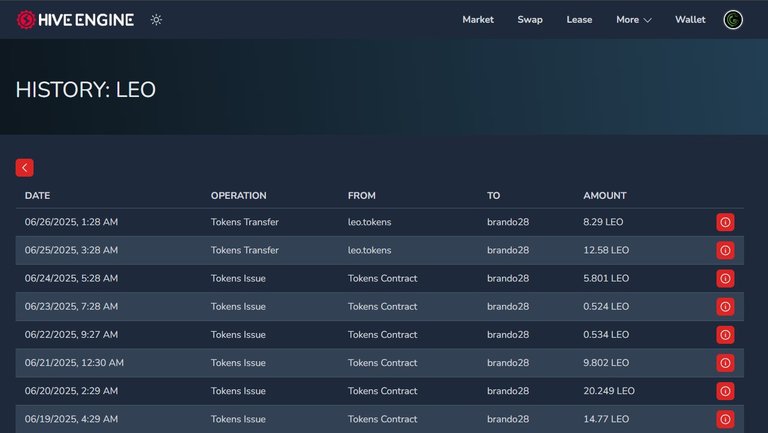The height and width of the screenshot is (433, 768).
Task: Click the AMOUNT column header
Action: 604,195
